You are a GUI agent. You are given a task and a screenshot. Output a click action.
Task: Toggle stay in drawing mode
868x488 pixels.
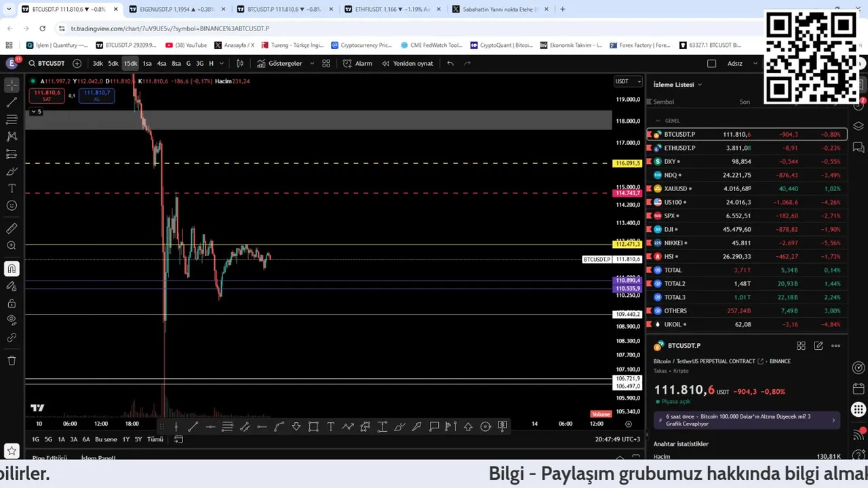[12, 286]
